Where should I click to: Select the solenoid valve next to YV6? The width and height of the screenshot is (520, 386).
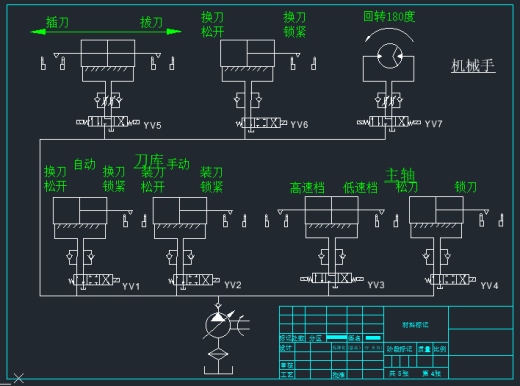tap(261, 123)
